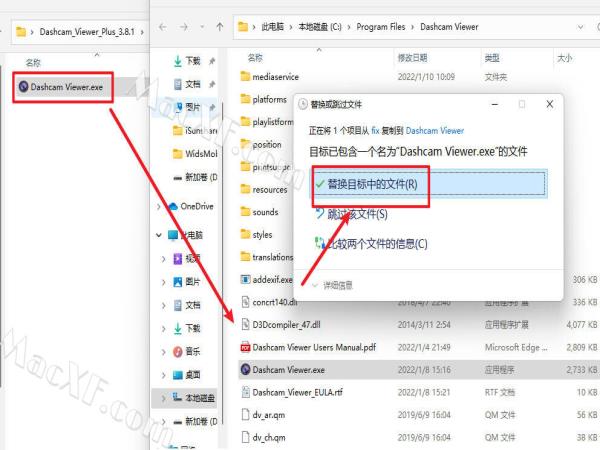Open address bar history dropdown
Viewport: 600px width, 450px height.
(x=580, y=27)
